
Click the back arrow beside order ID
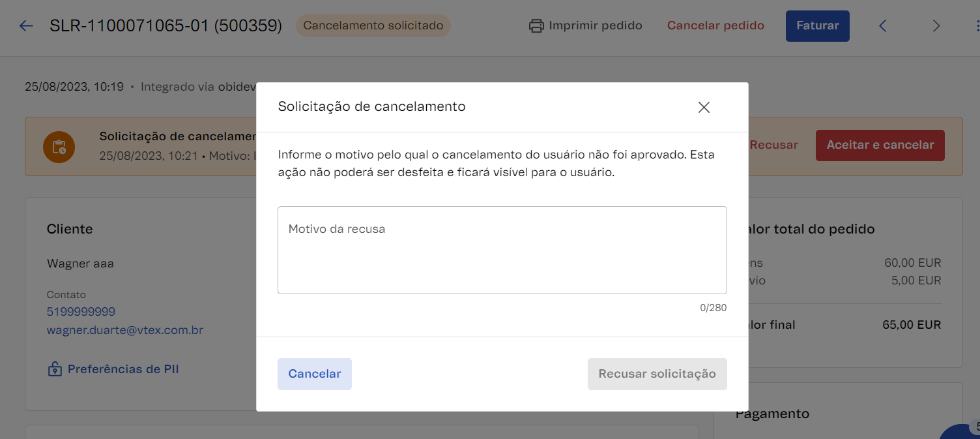point(26,26)
